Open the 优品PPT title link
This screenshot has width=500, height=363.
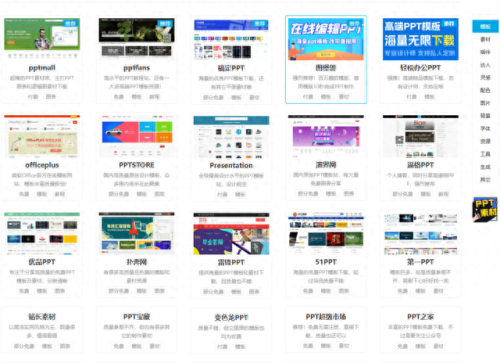click(42, 262)
